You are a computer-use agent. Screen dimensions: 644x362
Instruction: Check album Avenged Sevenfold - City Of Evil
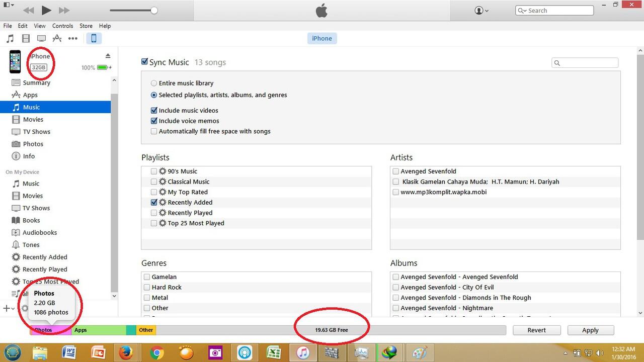pos(396,287)
